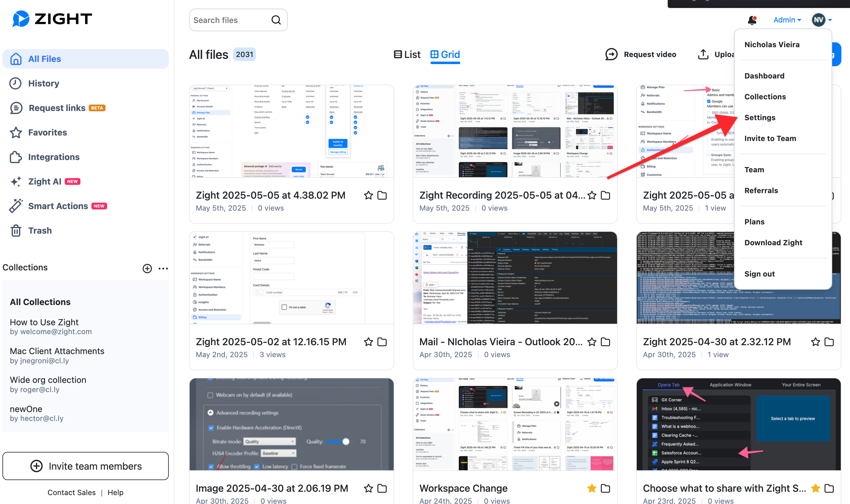Click the Zight logo
Image resolution: width=850 pixels, height=504 pixels.
(52, 19)
